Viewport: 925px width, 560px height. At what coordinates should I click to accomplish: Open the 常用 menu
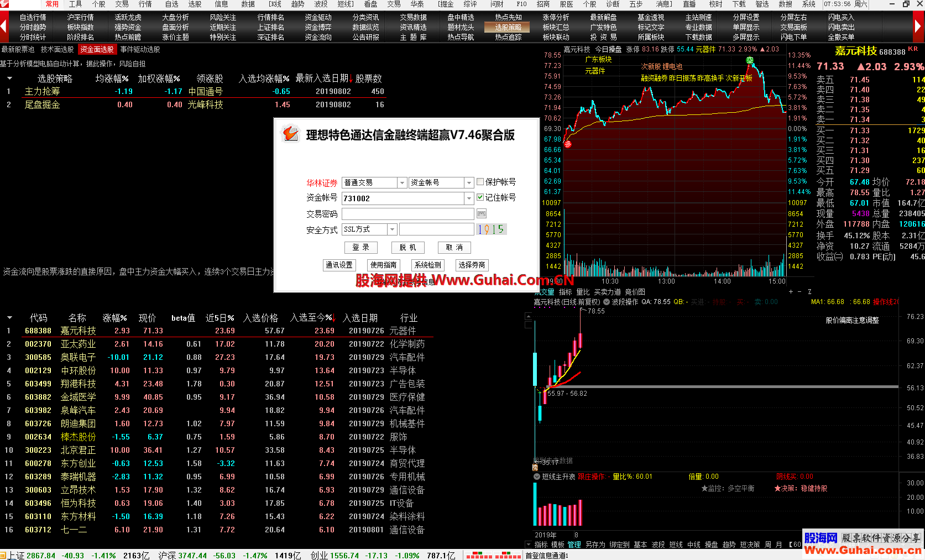coord(52,4)
